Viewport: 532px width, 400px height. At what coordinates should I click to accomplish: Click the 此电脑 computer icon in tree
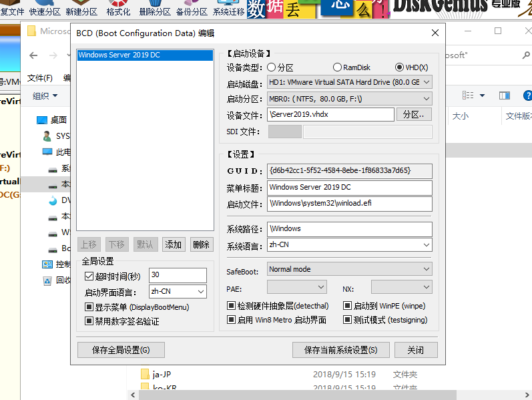tap(47, 152)
